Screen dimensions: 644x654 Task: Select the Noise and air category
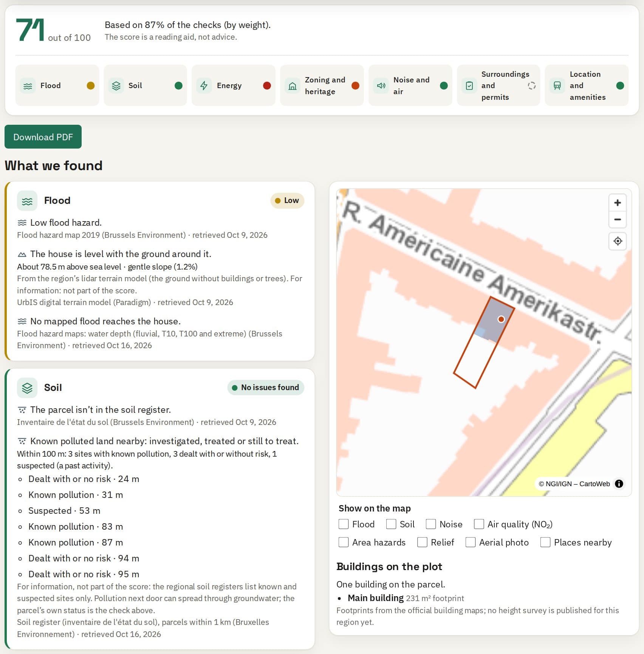pos(410,85)
